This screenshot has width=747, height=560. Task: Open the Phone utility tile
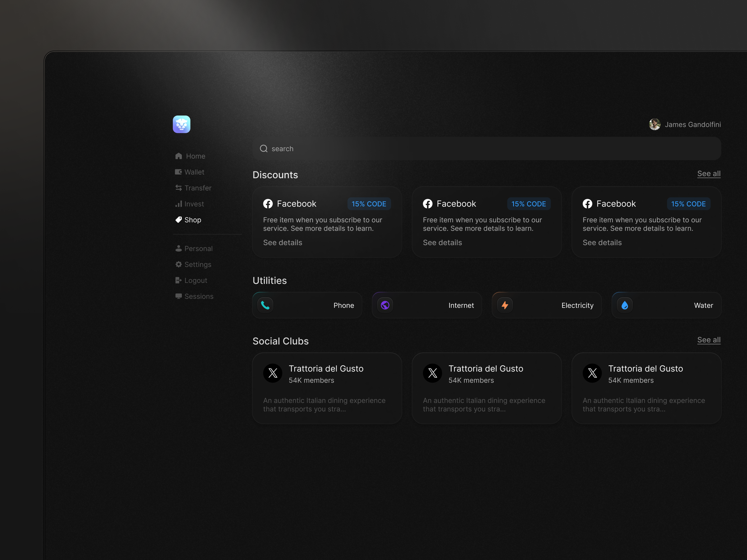(307, 305)
